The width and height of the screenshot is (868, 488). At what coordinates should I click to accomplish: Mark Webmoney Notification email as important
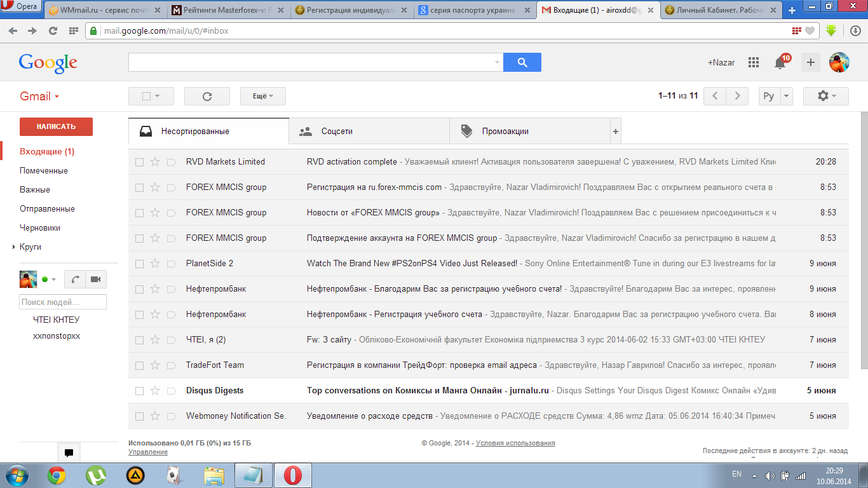coord(171,416)
